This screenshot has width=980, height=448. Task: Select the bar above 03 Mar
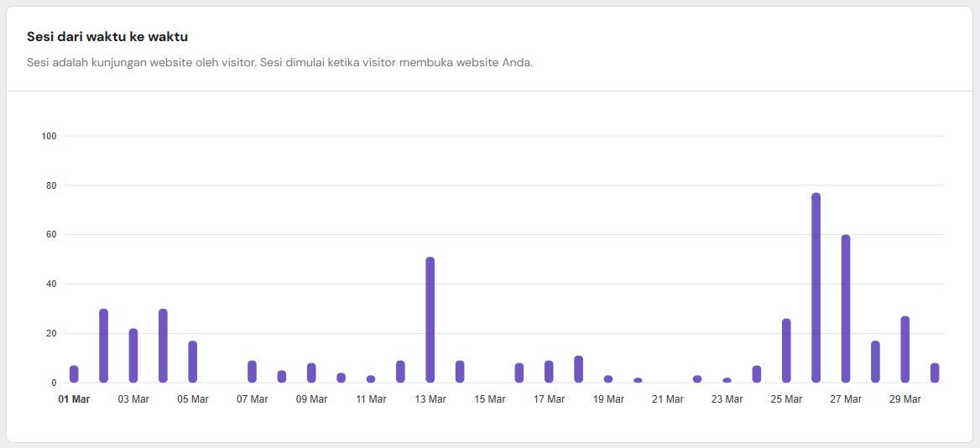133,356
